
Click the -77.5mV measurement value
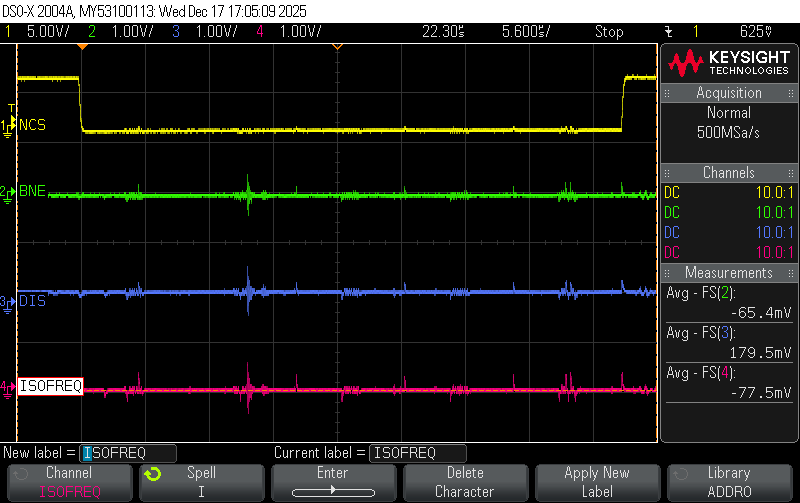(x=761, y=393)
